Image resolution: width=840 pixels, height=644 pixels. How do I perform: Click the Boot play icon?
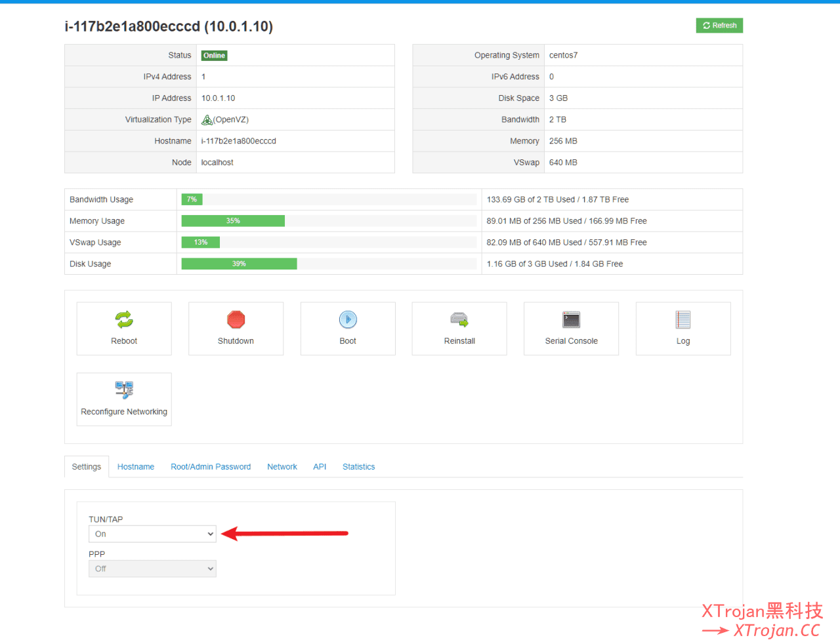(x=348, y=319)
